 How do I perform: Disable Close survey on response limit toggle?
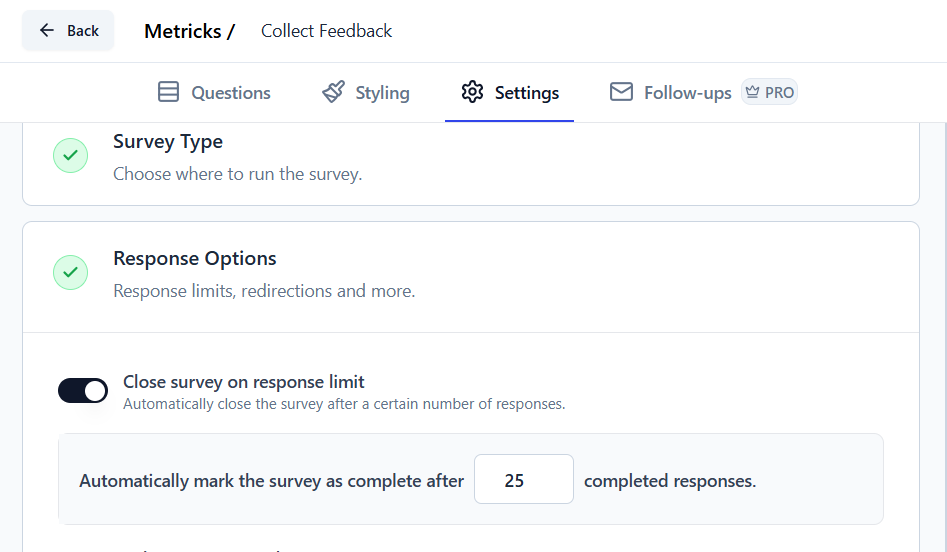point(83,391)
